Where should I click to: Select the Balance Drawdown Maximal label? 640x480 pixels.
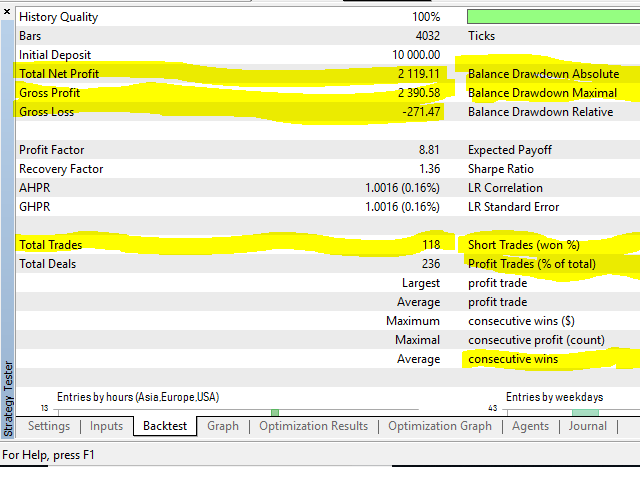click(x=542, y=93)
